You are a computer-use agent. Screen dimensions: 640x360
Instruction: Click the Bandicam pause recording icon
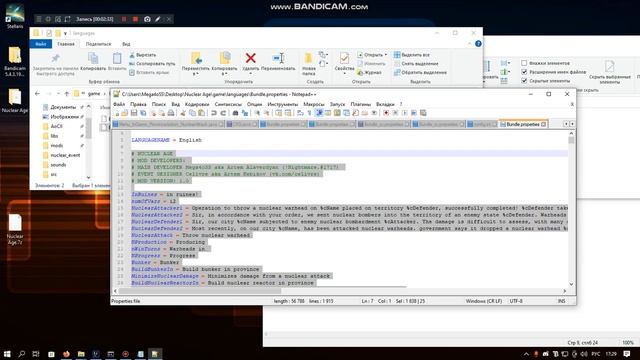click(x=124, y=19)
